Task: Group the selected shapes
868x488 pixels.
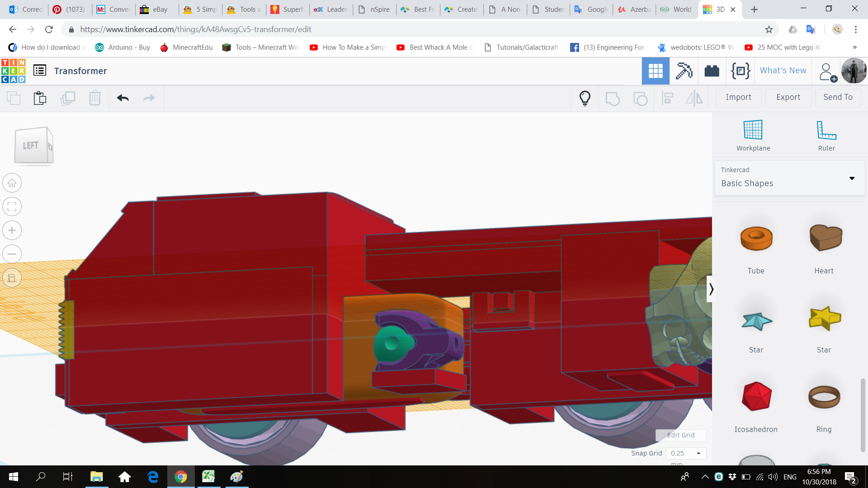Action: pyautogui.click(x=613, y=98)
